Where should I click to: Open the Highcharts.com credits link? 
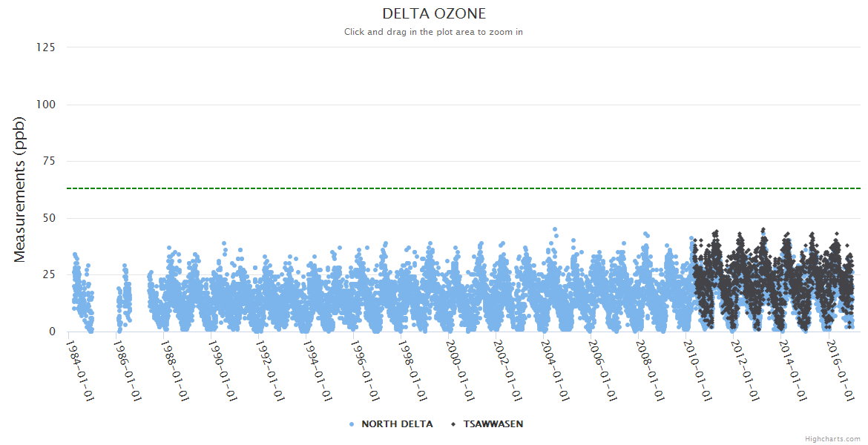pyautogui.click(x=832, y=438)
